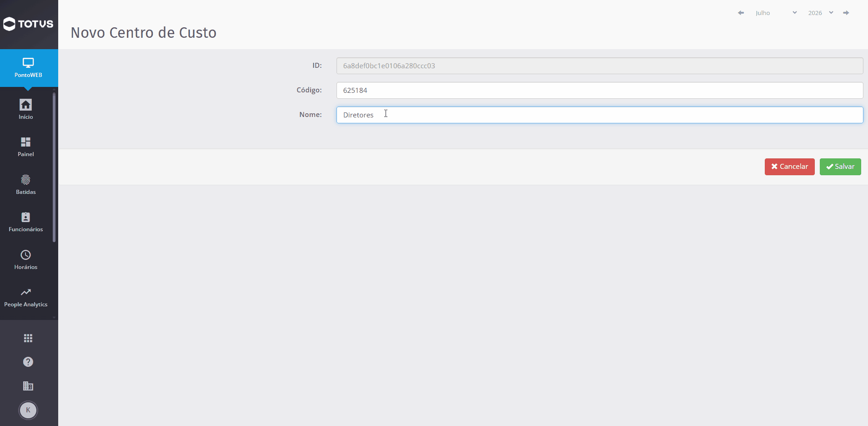Go to next month arrow

click(846, 13)
